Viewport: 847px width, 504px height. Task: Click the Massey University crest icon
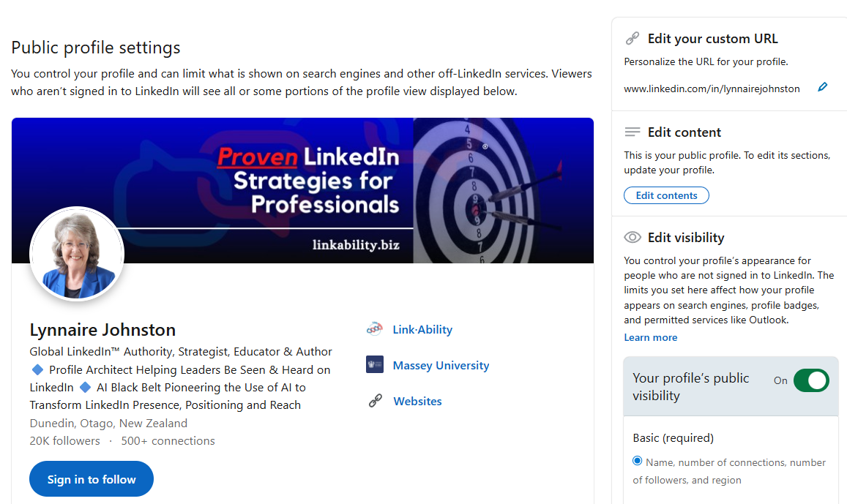(375, 365)
